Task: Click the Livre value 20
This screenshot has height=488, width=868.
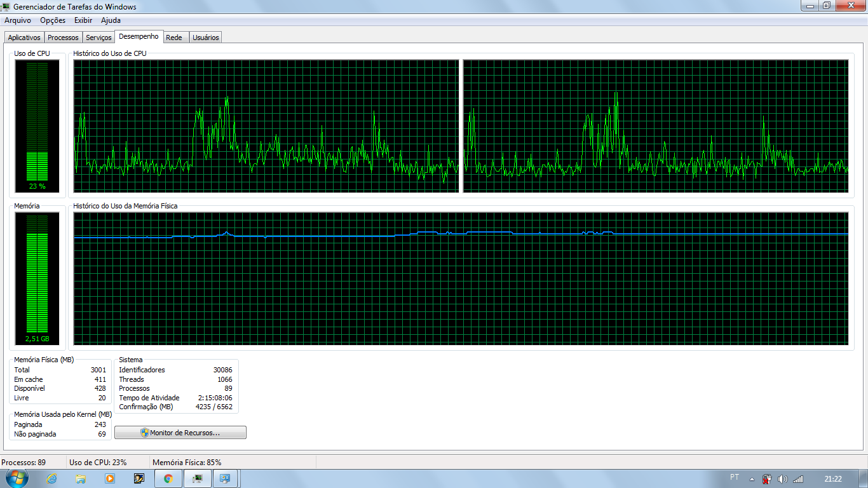Action: 102,398
